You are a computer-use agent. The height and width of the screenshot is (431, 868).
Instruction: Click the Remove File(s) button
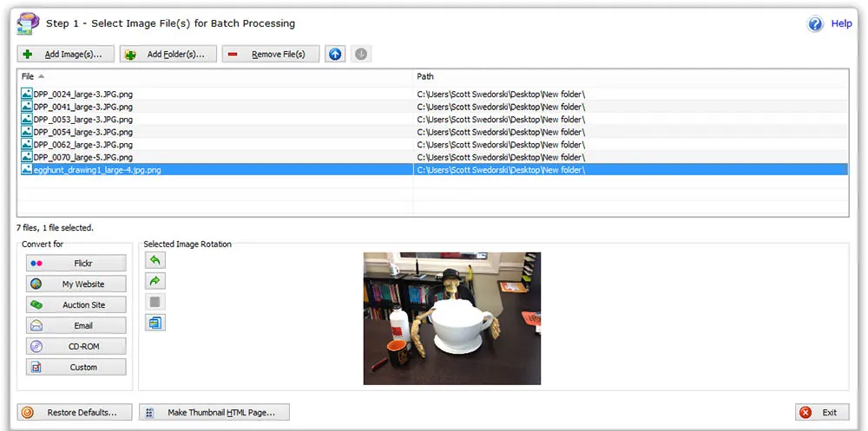tap(271, 55)
